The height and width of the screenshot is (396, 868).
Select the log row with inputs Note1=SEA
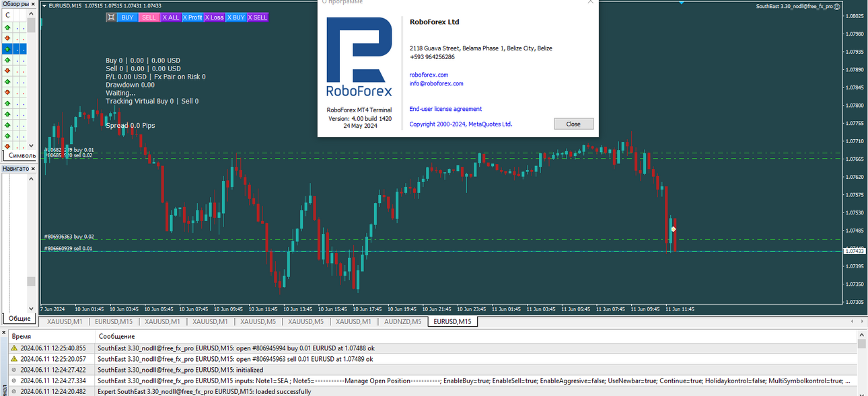pyautogui.click(x=433, y=381)
